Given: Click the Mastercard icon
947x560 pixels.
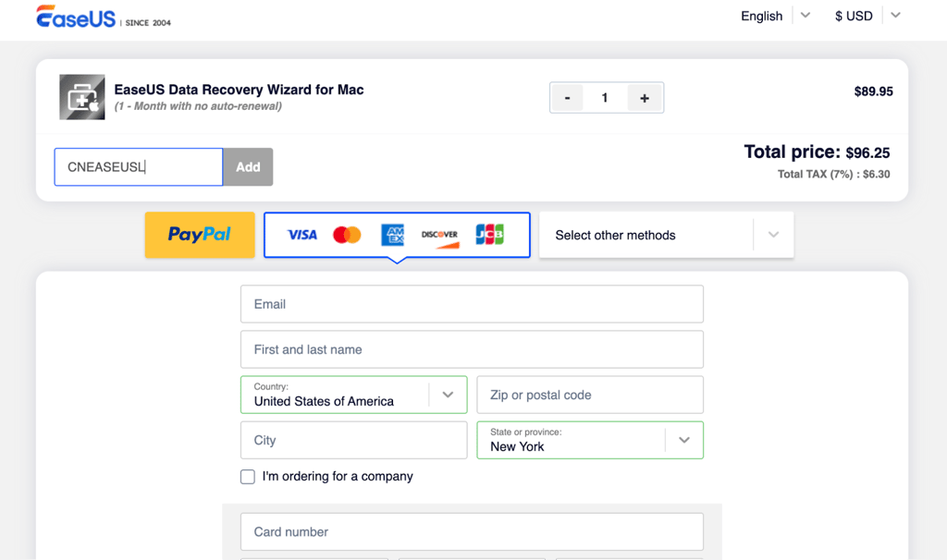Looking at the screenshot, I should (x=348, y=235).
